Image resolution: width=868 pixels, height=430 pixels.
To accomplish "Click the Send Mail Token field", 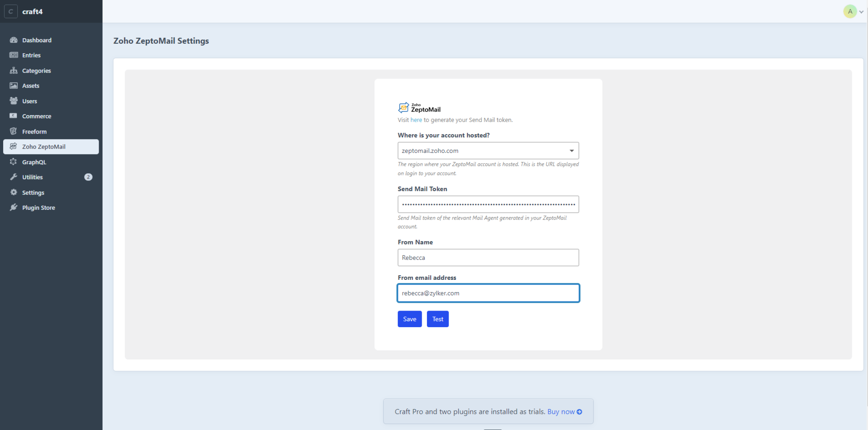I will click(x=488, y=204).
